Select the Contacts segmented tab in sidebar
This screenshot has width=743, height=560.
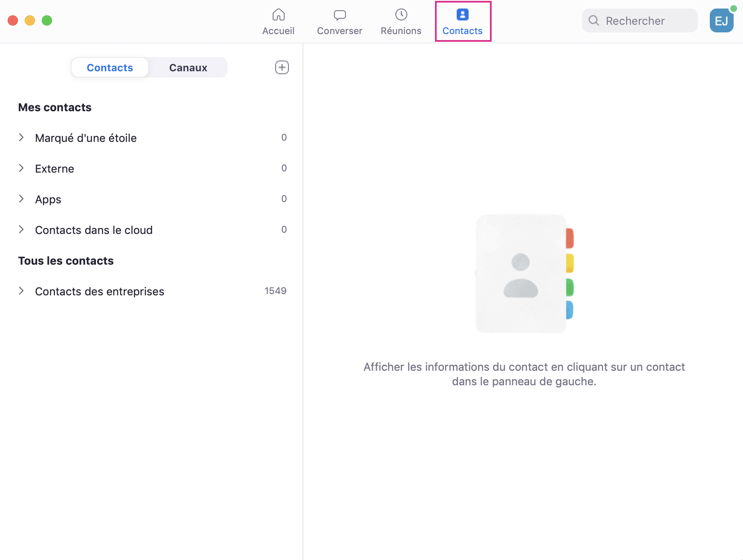pyautogui.click(x=110, y=68)
